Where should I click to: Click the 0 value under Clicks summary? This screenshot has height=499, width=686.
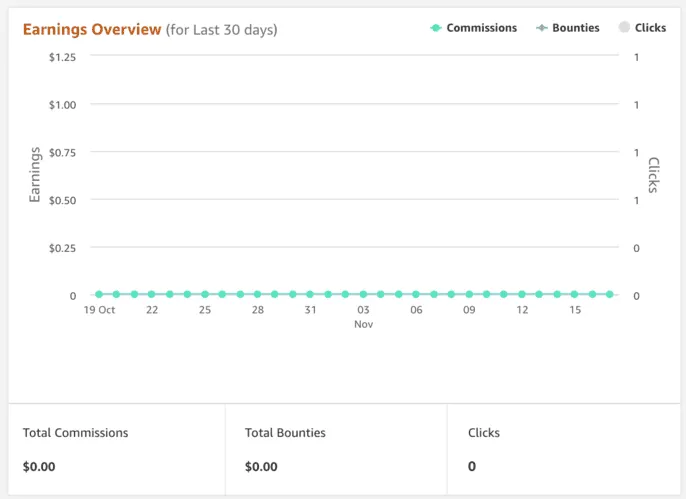coord(472,466)
